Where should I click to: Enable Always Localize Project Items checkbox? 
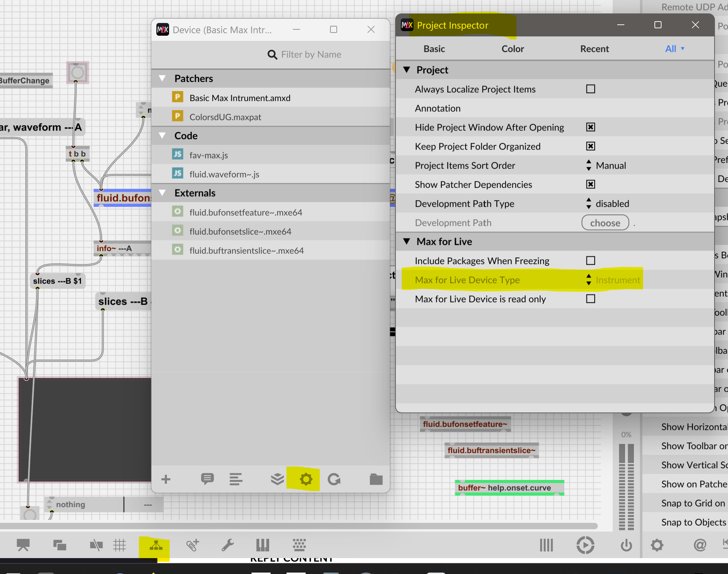590,89
